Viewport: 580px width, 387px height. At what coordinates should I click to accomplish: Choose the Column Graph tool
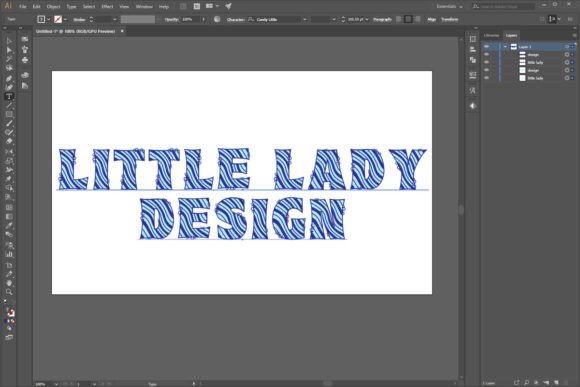9,255
